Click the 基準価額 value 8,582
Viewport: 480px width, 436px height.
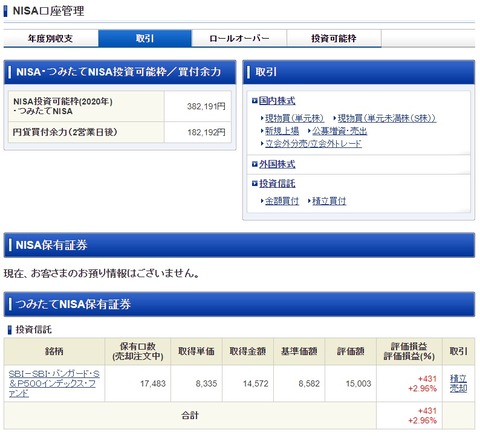point(309,384)
